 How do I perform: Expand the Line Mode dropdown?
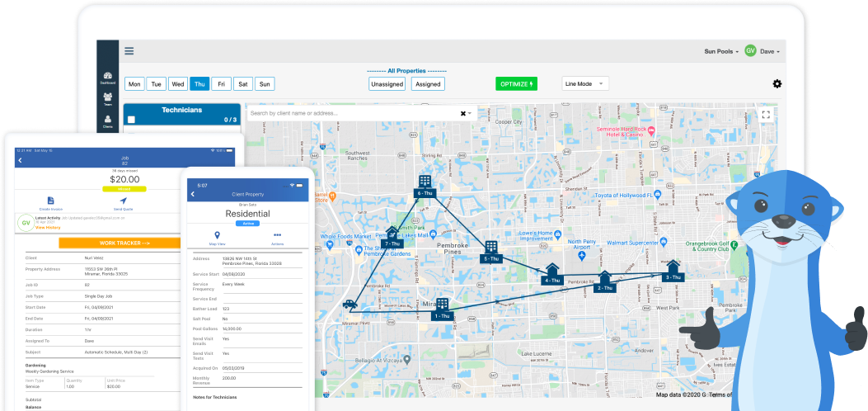(x=585, y=83)
